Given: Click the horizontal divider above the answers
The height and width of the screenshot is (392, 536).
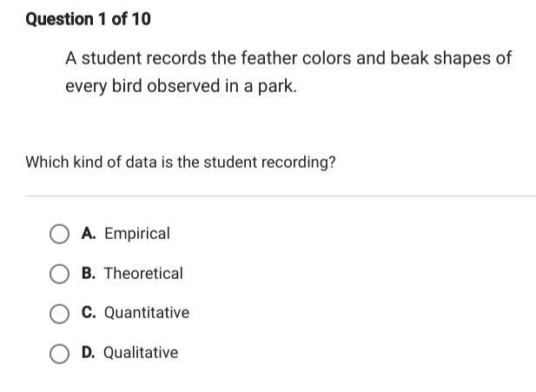Looking at the screenshot, I should [281, 196].
